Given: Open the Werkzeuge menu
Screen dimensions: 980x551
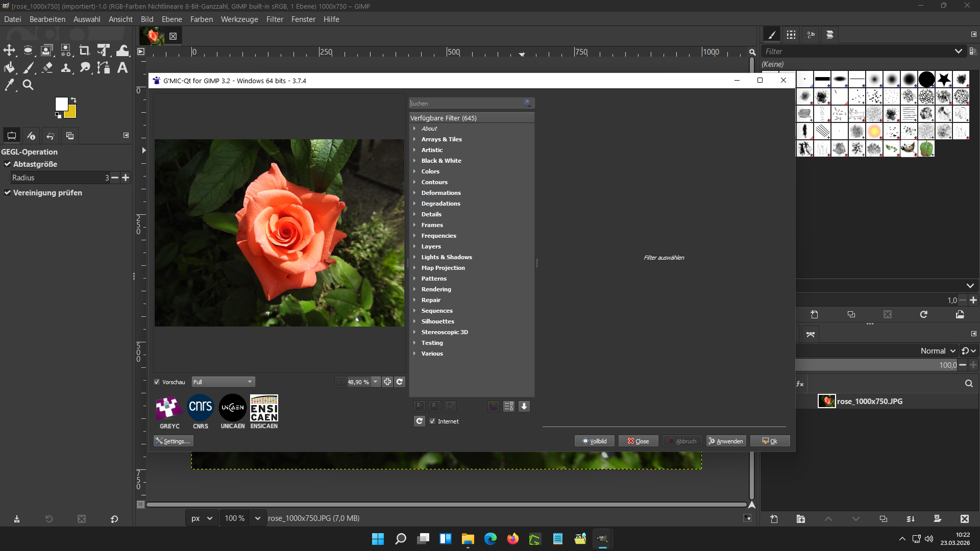Looking at the screenshot, I should (x=239, y=19).
